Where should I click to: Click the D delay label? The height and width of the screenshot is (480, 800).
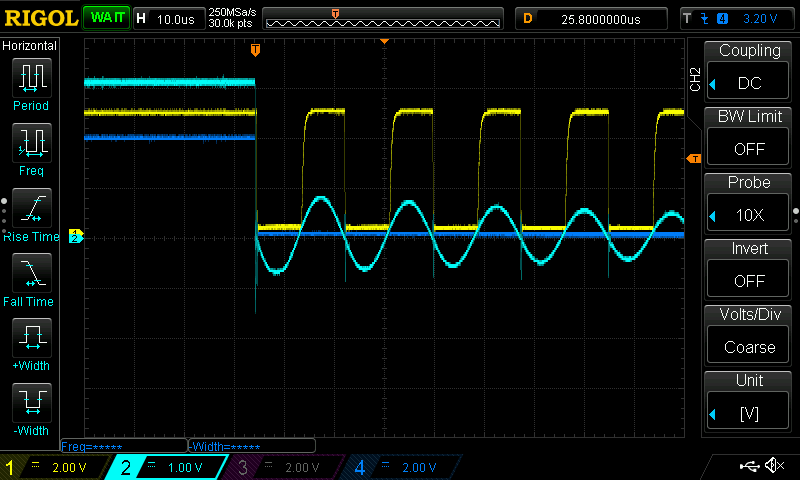[x=528, y=19]
